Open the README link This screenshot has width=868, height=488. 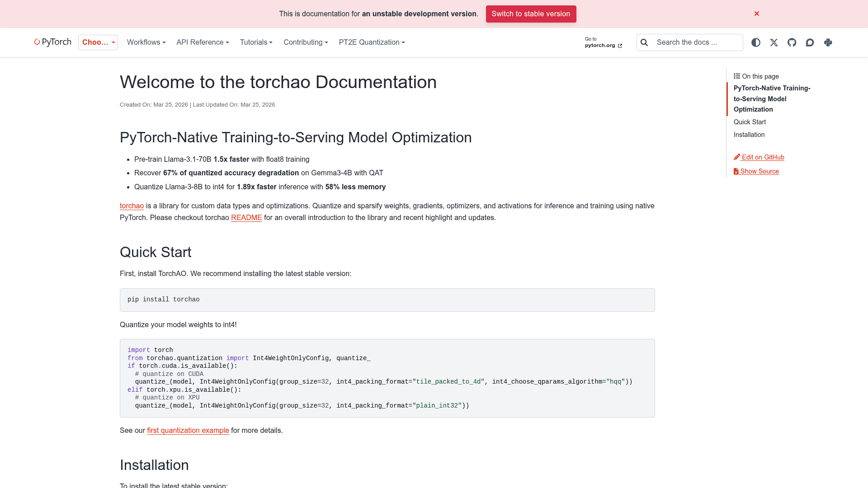pyautogui.click(x=246, y=217)
